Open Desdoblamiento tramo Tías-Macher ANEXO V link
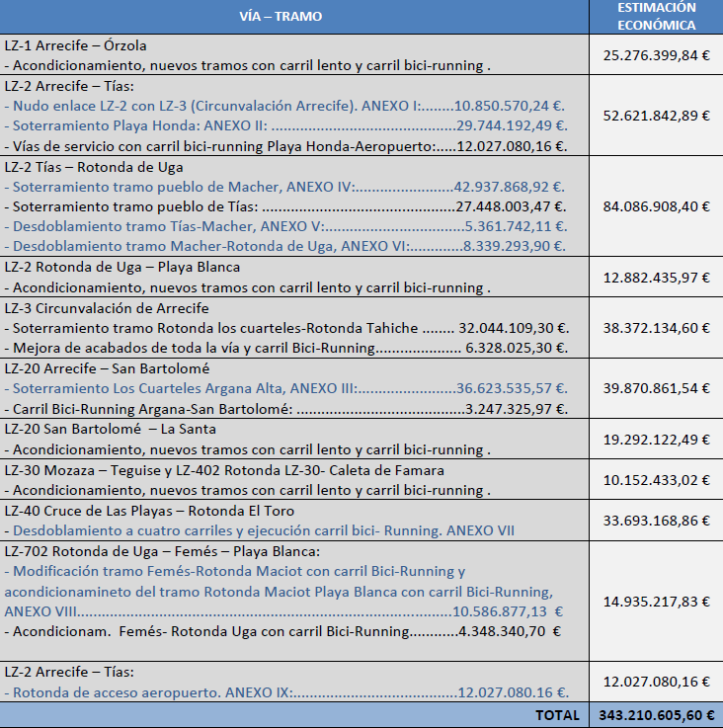 pos(286,226)
